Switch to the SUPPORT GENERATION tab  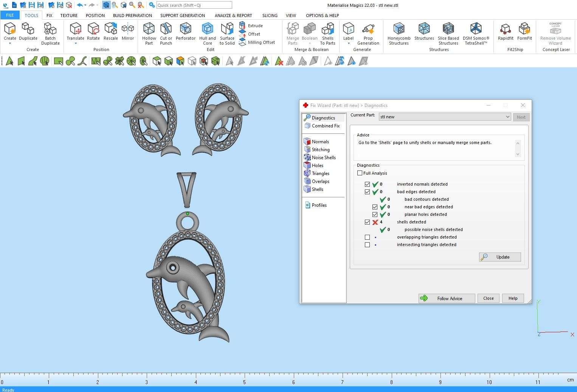[182, 15]
